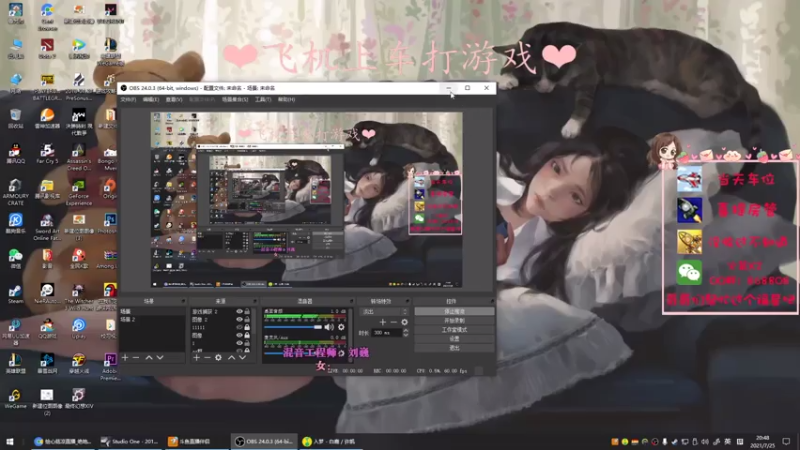Open the Assassin's Creed desktop shortcut
The image size is (800, 450).
[x=79, y=157]
